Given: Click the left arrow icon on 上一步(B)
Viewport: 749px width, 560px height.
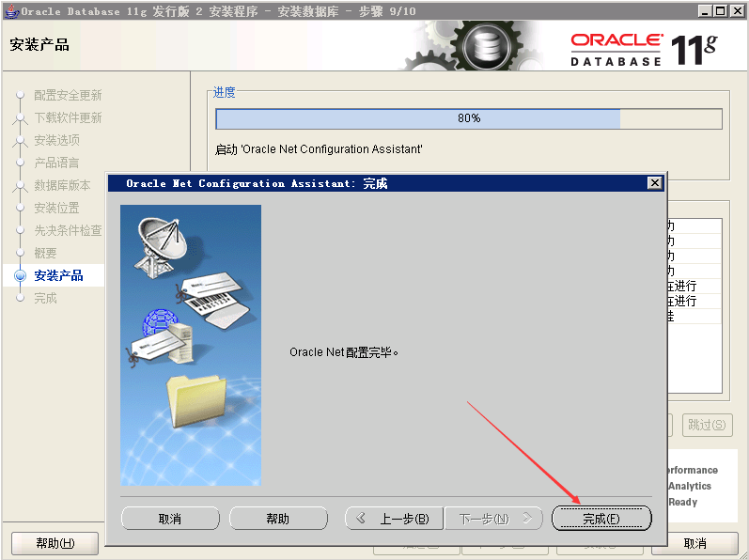Looking at the screenshot, I should pyautogui.click(x=361, y=518).
